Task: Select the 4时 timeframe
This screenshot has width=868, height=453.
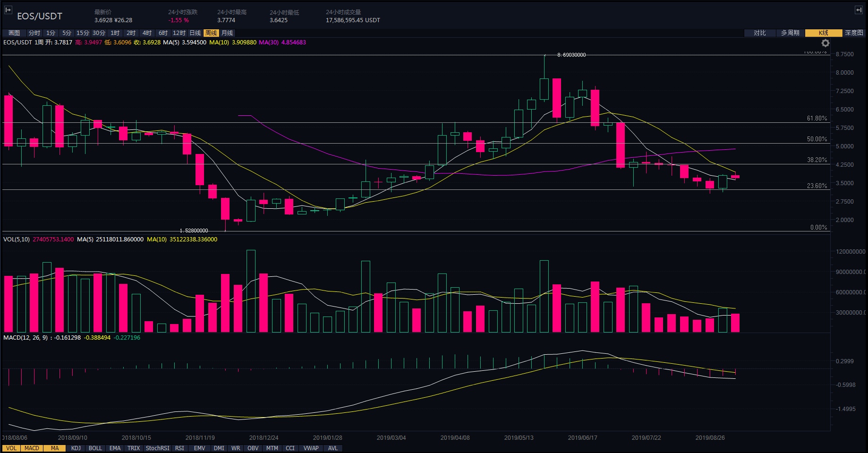Action: (147, 33)
